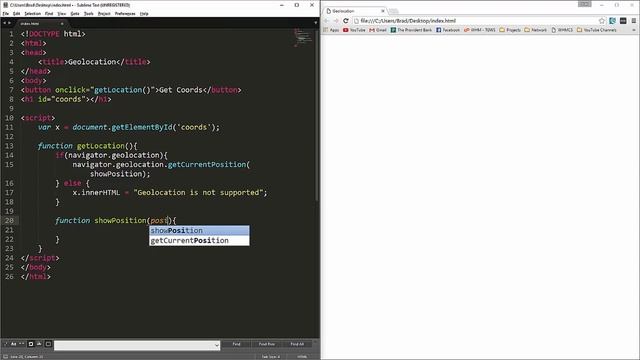Open the Apps bookmark shortcut
Viewport: 640px width, 360px height.
(331, 30)
